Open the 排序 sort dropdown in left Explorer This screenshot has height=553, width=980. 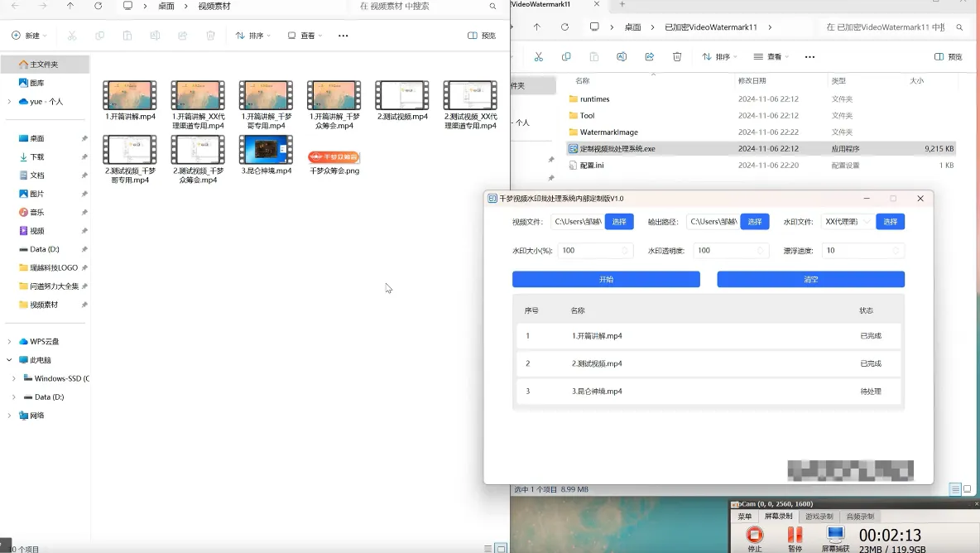pyautogui.click(x=255, y=36)
